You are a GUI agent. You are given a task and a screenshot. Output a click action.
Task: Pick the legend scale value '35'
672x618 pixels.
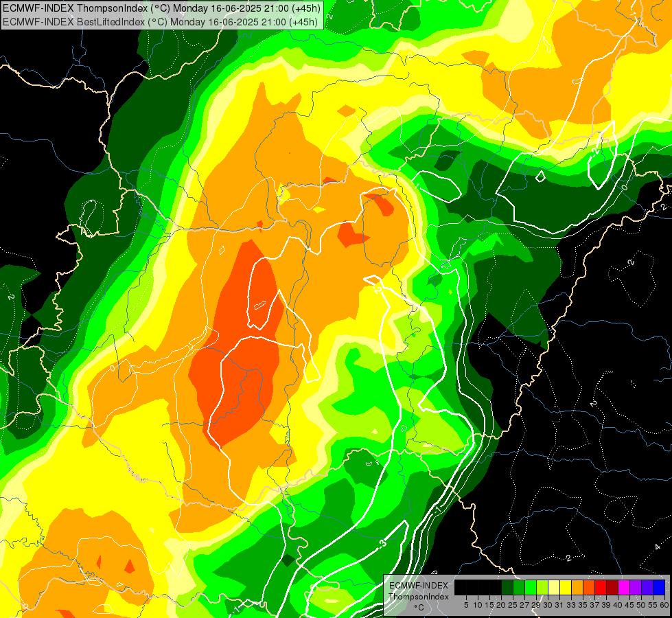[583, 605]
